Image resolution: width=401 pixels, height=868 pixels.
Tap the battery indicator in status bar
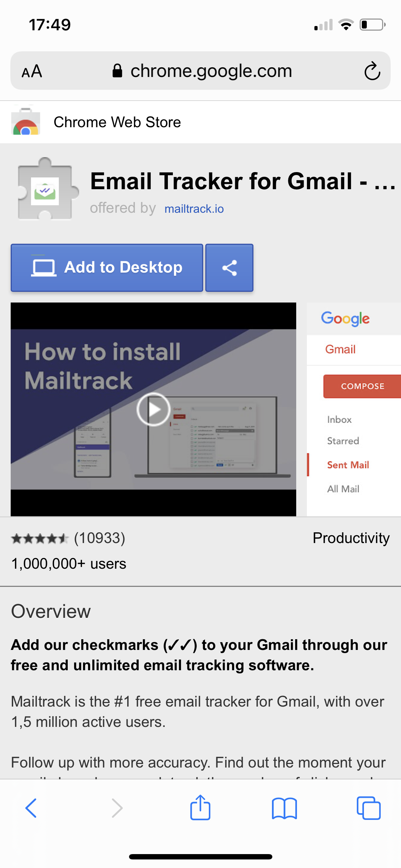(x=372, y=25)
